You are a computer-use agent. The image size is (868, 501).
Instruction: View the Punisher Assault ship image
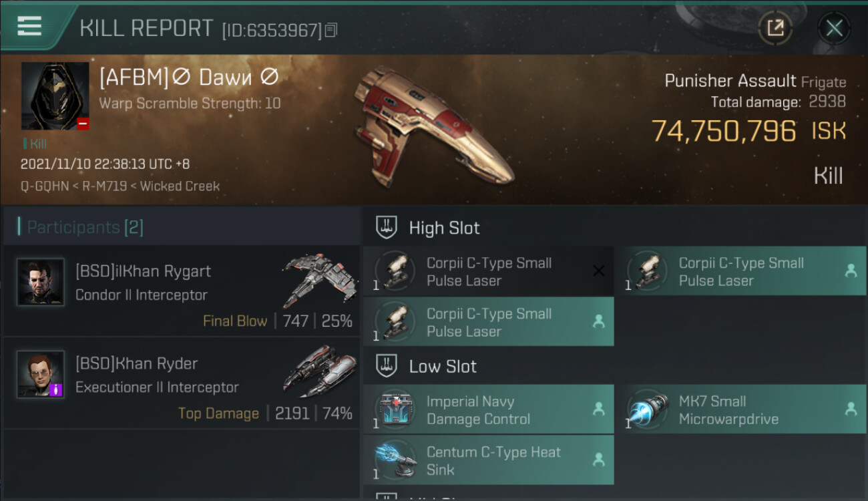pyautogui.click(x=434, y=125)
